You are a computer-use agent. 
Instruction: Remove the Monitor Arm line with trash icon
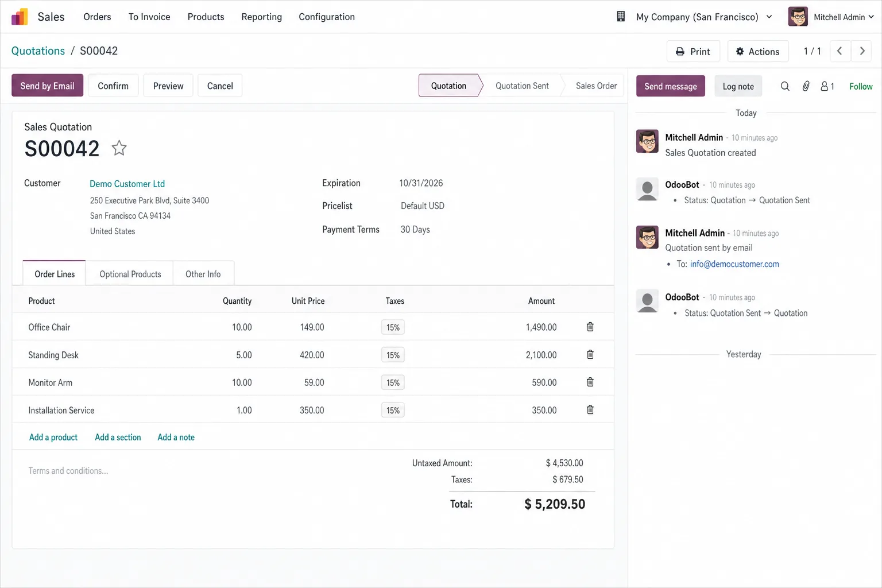[590, 382]
